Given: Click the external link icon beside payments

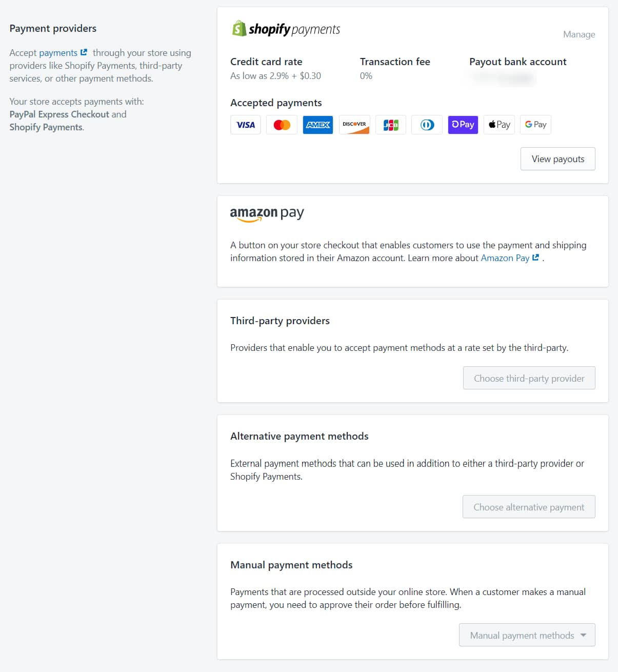Looking at the screenshot, I should pyautogui.click(x=84, y=52).
